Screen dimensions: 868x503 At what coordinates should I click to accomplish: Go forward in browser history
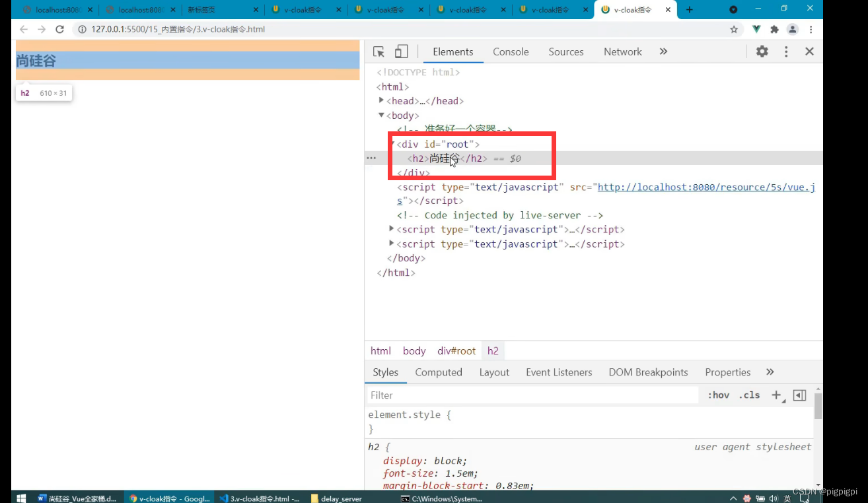click(42, 30)
